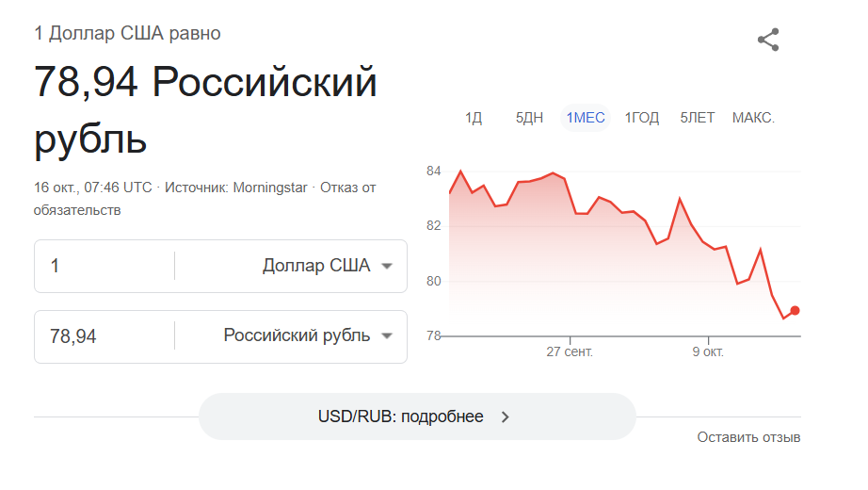Click the Оставить отзыв link
This screenshot has height=490, width=868.
[748, 437]
